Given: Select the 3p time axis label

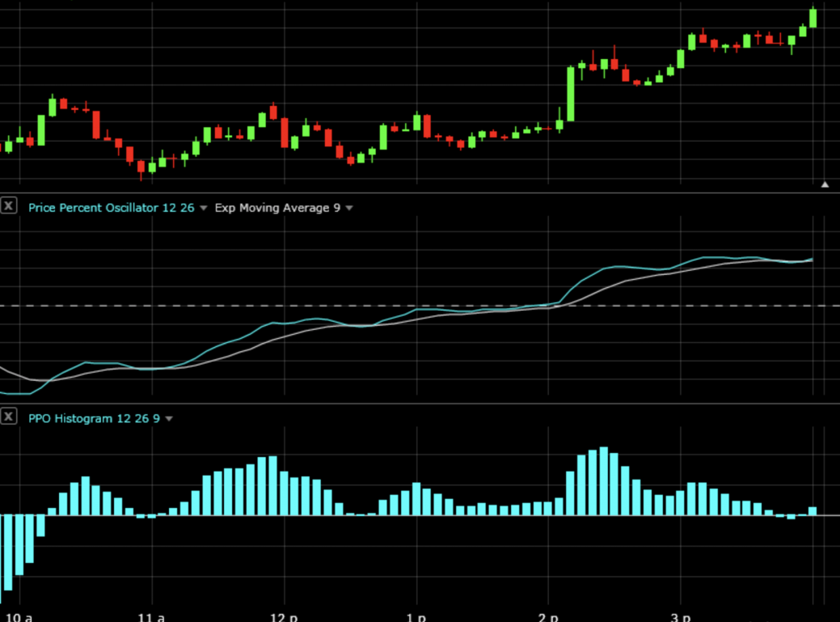Looking at the screenshot, I should [680, 615].
